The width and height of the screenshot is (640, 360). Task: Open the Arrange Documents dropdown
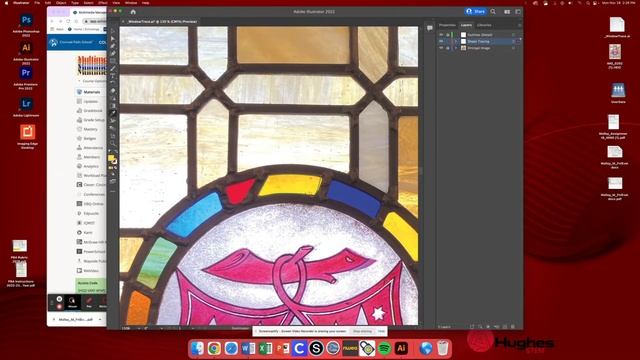(x=507, y=12)
